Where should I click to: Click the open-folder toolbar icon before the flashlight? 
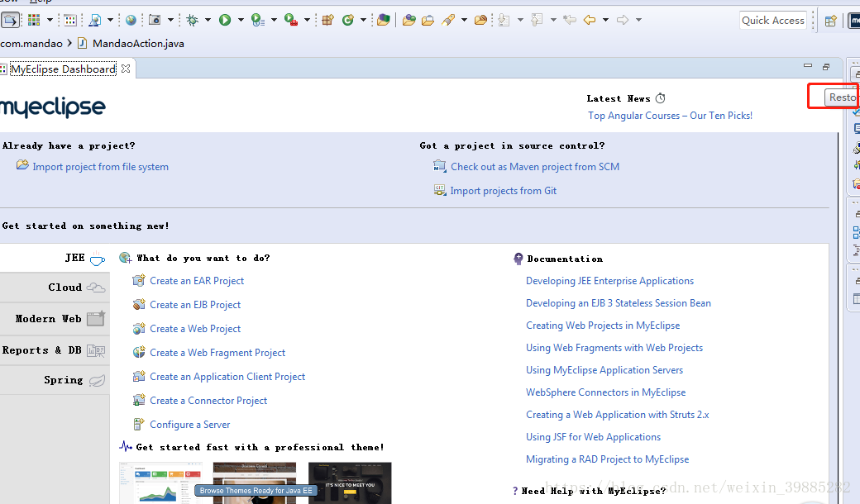(x=428, y=21)
